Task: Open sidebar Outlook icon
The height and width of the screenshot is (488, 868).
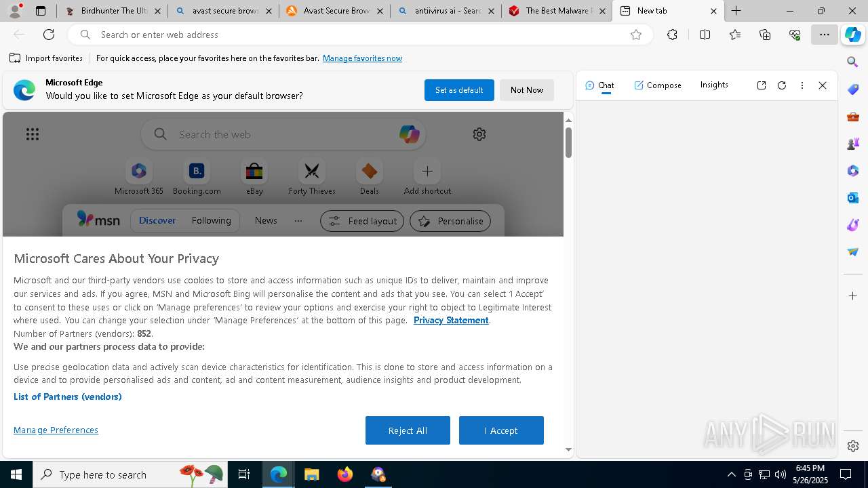Action: coord(853,198)
